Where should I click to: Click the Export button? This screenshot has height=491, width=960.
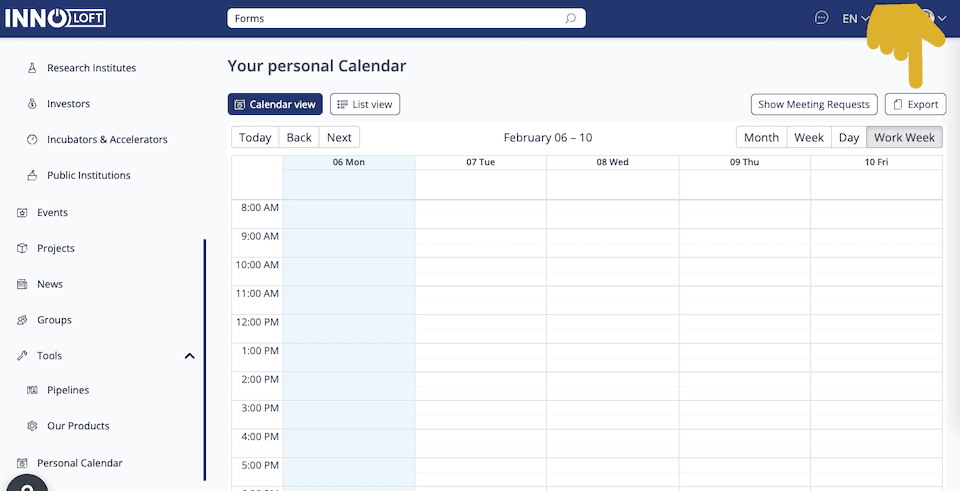915,104
